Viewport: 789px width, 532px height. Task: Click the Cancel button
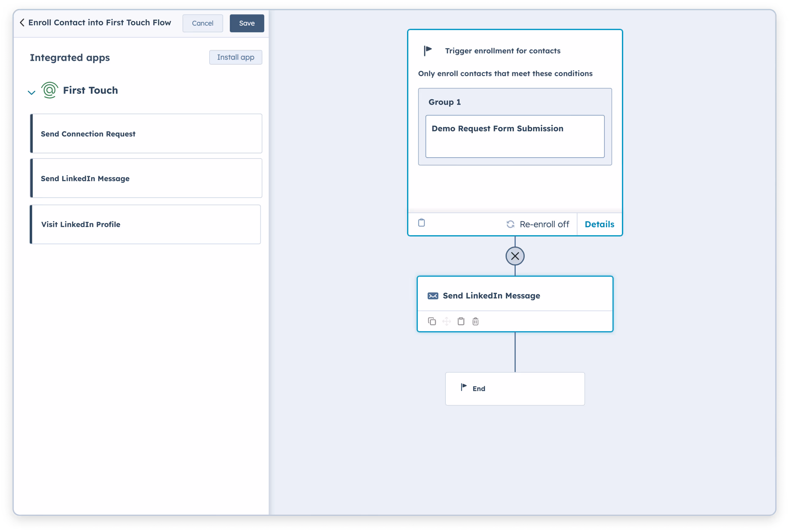(203, 23)
